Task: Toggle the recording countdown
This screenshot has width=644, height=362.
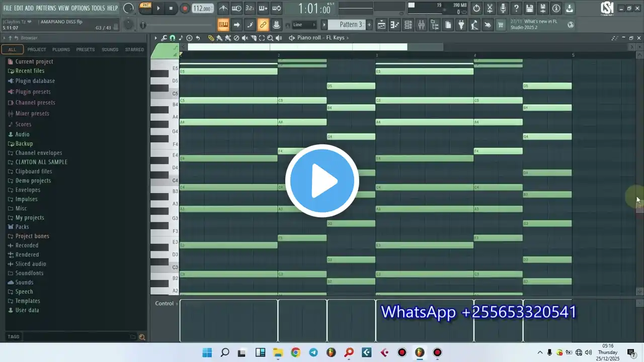Action: 250,8
